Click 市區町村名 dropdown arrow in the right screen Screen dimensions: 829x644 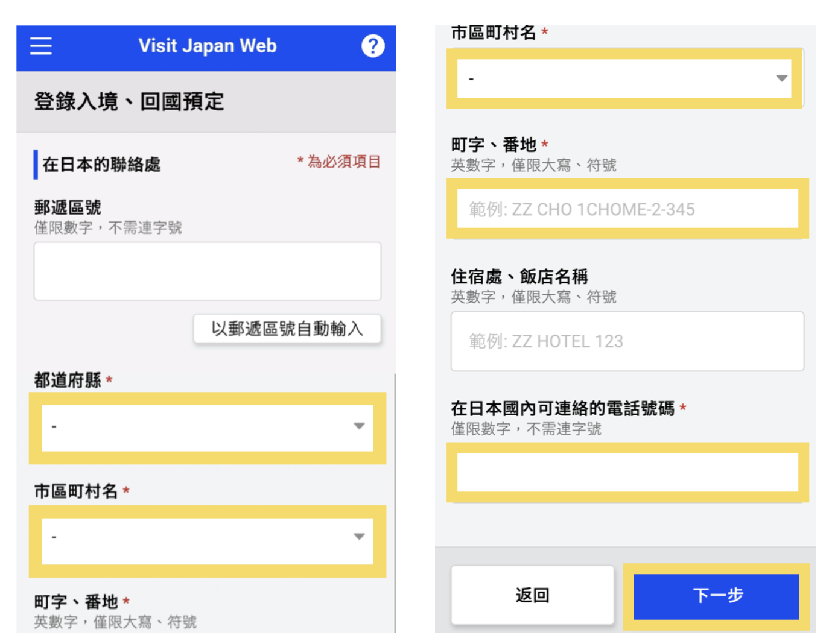pyautogui.click(x=781, y=78)
